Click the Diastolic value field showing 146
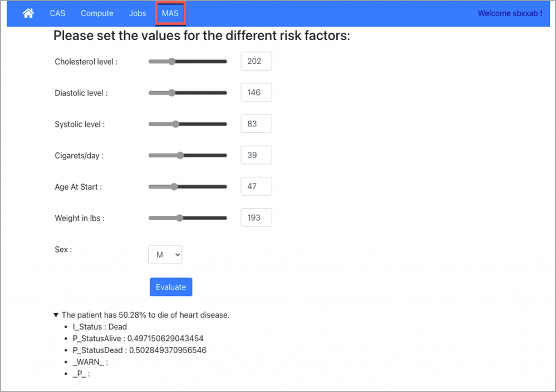Viewport: 556px width, 392px height. [256, 93]
